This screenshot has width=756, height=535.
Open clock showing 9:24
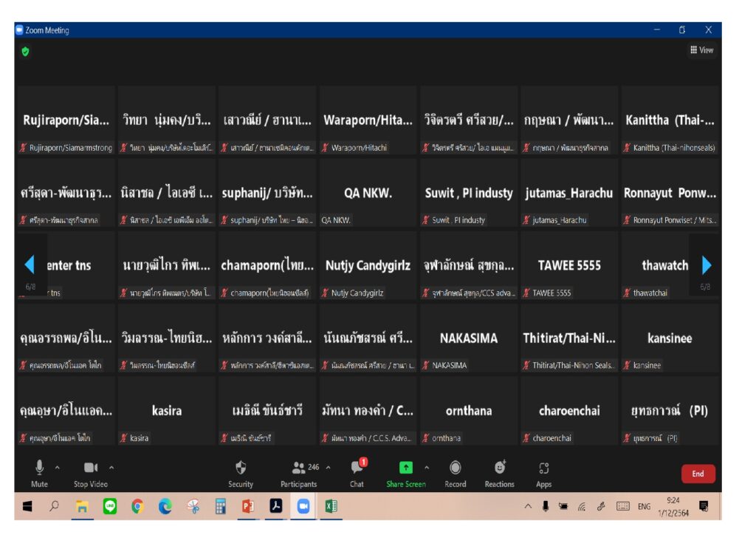tap(673, 506)
